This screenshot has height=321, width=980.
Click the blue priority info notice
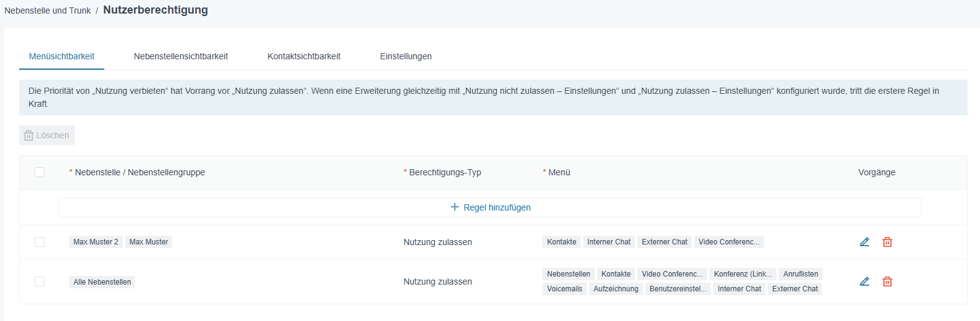pos(493,98)
